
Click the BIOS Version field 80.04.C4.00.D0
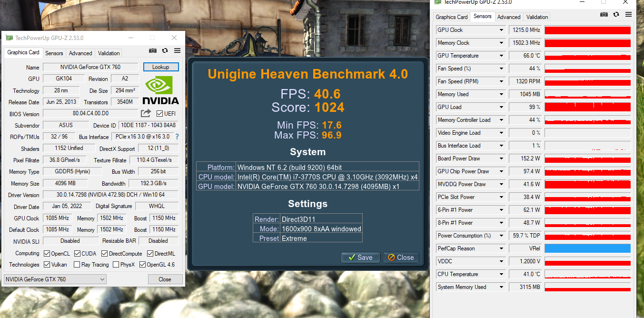90,114
